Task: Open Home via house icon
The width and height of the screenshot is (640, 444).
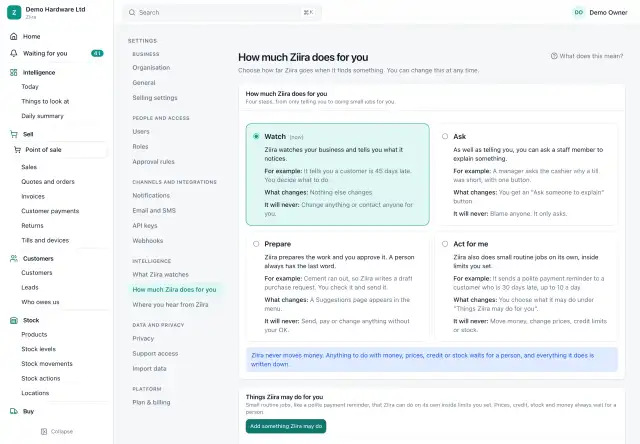Action: (13, 36)
